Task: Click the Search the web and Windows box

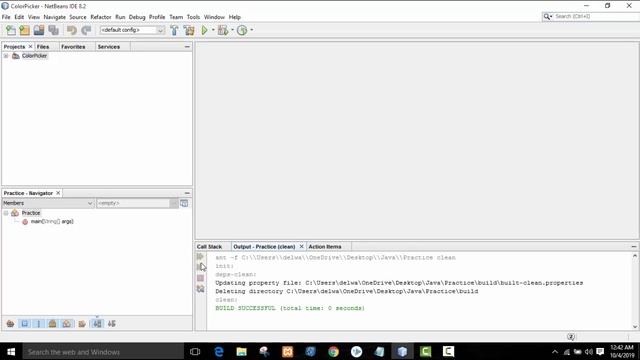Action: 103,351
